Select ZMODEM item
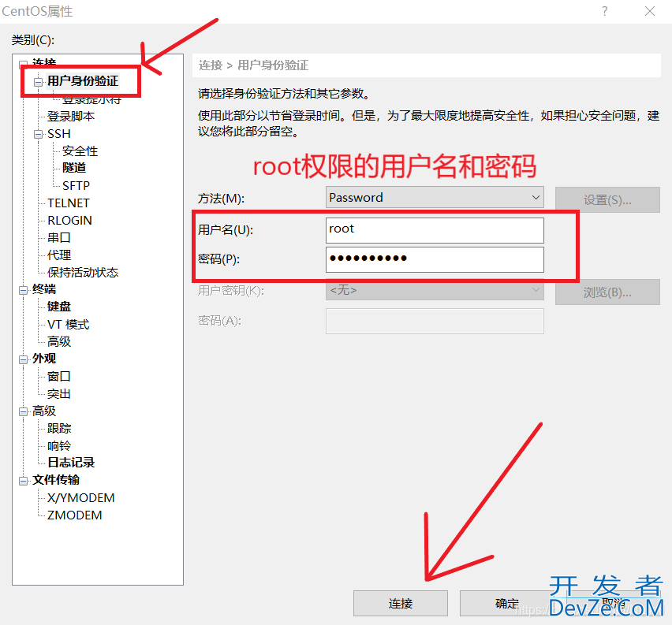Screen dimensions: 672x625 tap(75, 515)
